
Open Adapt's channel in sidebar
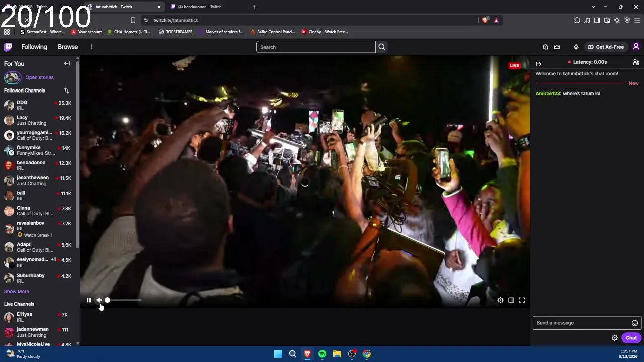click(38, 247)
